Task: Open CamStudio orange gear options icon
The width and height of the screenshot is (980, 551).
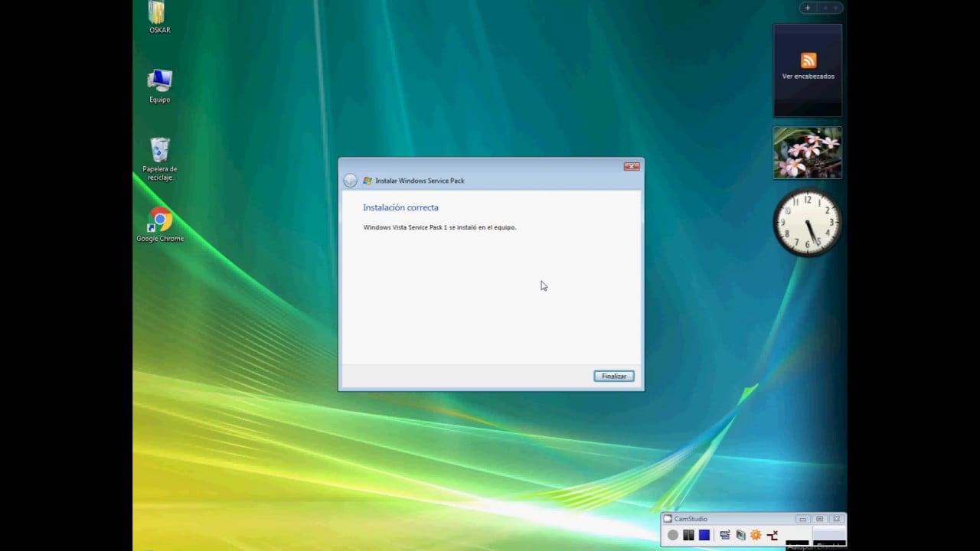Action: pyautogui.click(x=756, y=535)
